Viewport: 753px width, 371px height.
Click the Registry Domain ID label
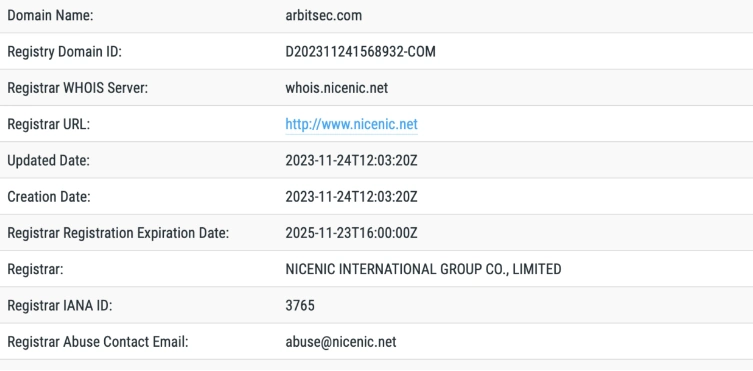coord(64,52)
